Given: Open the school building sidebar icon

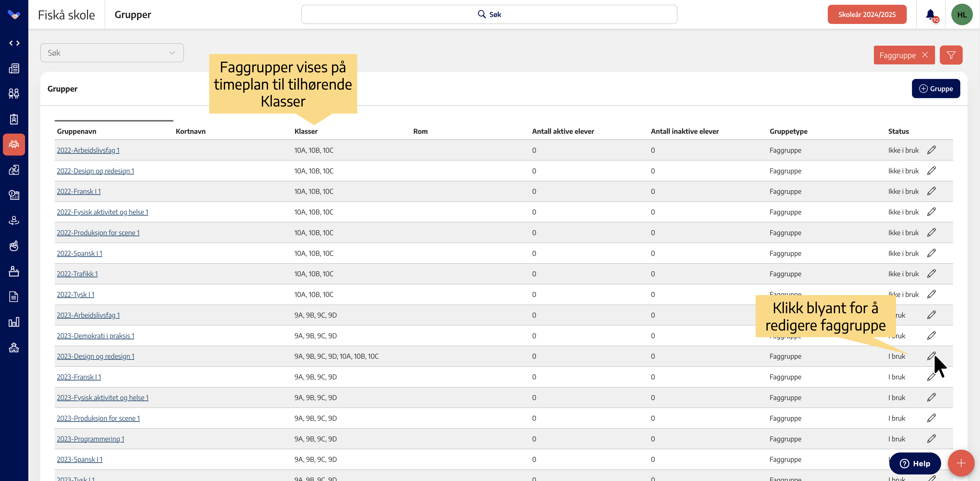Looking at the screenshot, I should click(14, 347).
